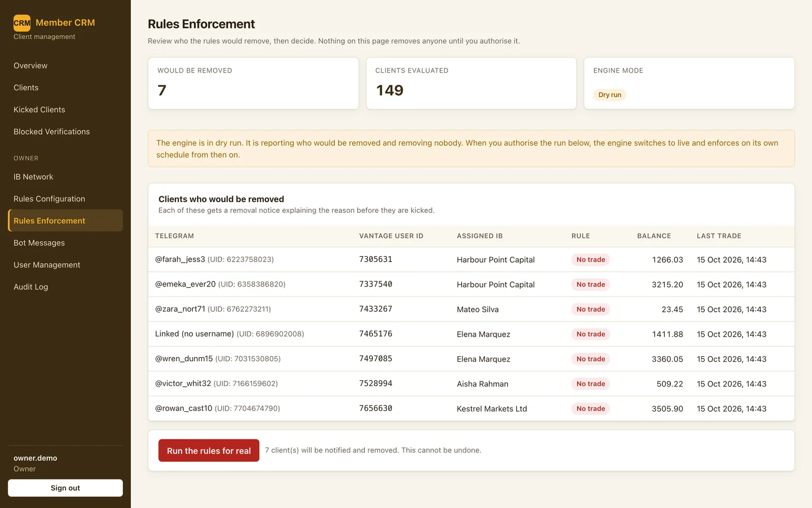
Task: Click user ID 7337540
Action: 376,284
